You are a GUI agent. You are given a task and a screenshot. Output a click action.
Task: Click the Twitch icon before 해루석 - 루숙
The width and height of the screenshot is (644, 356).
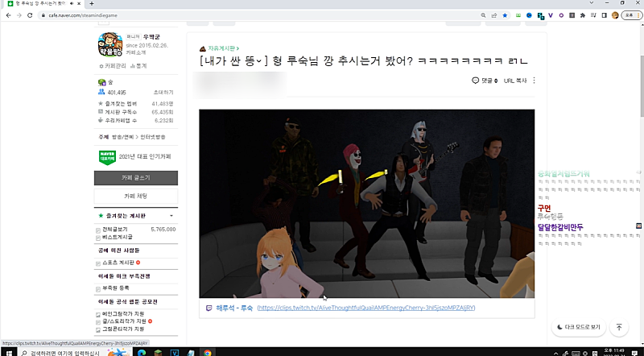208,308
